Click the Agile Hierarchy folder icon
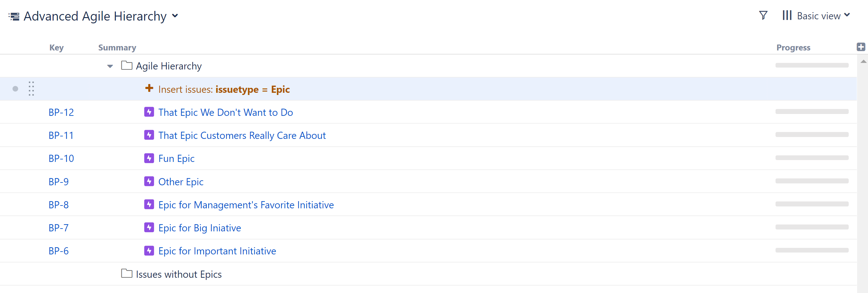 click(x=127, y=65)
